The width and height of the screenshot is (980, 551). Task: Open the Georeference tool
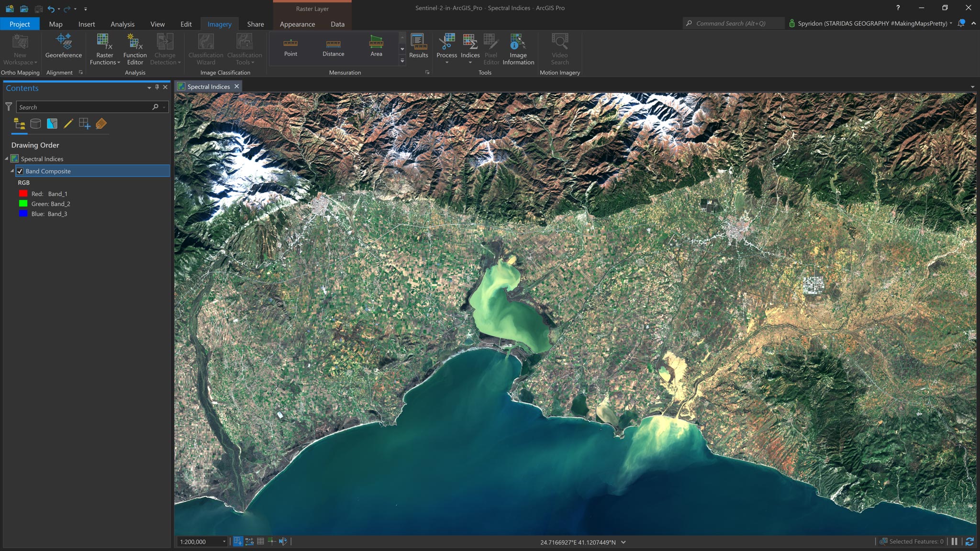pyautogui.click(x=63, y=48)
